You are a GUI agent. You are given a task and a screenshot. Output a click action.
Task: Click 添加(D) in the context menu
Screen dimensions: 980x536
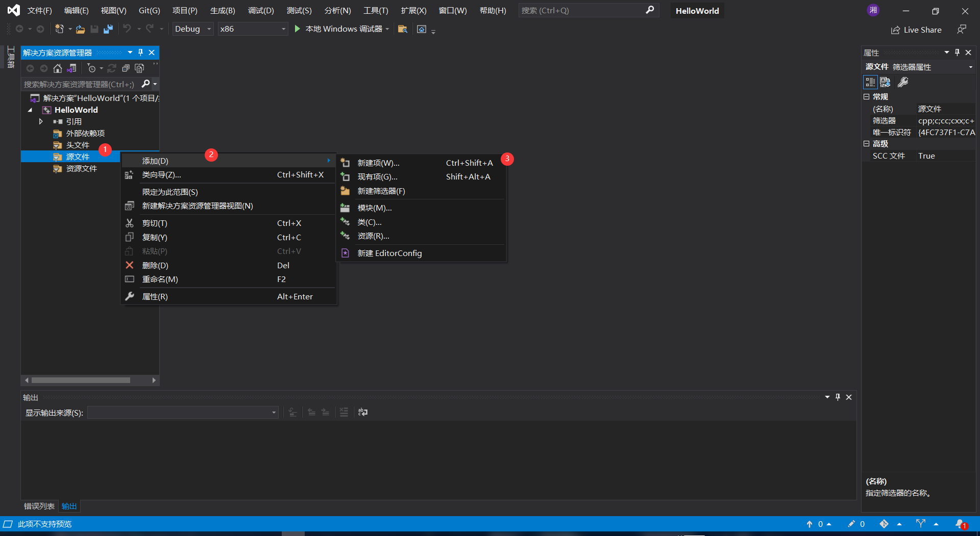pos(229,161)
